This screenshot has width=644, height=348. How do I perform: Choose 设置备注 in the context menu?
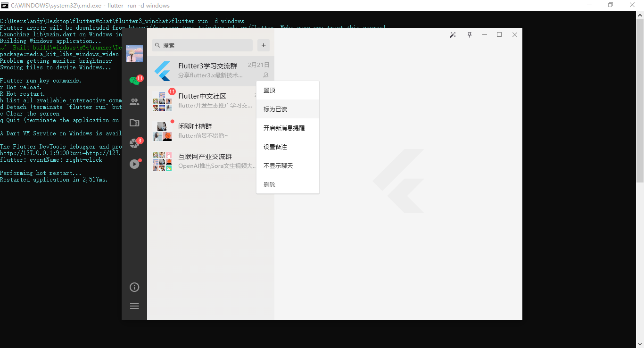[x=288, y=147]
